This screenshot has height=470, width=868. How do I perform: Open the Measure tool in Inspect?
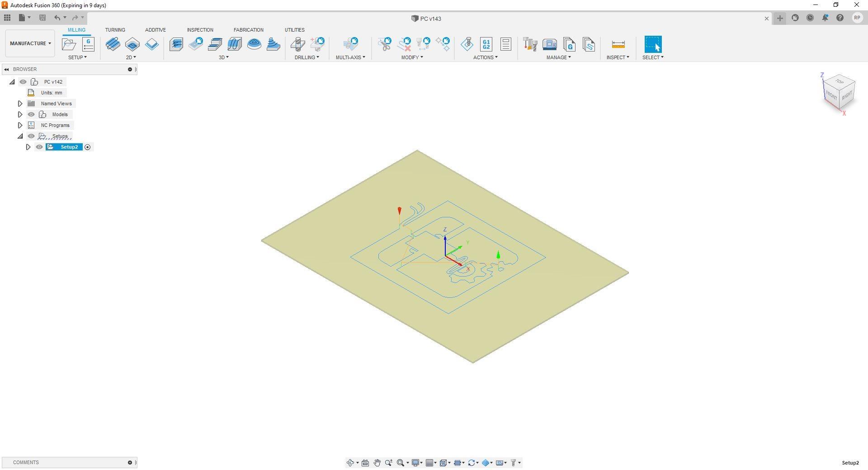coord(618,44)
